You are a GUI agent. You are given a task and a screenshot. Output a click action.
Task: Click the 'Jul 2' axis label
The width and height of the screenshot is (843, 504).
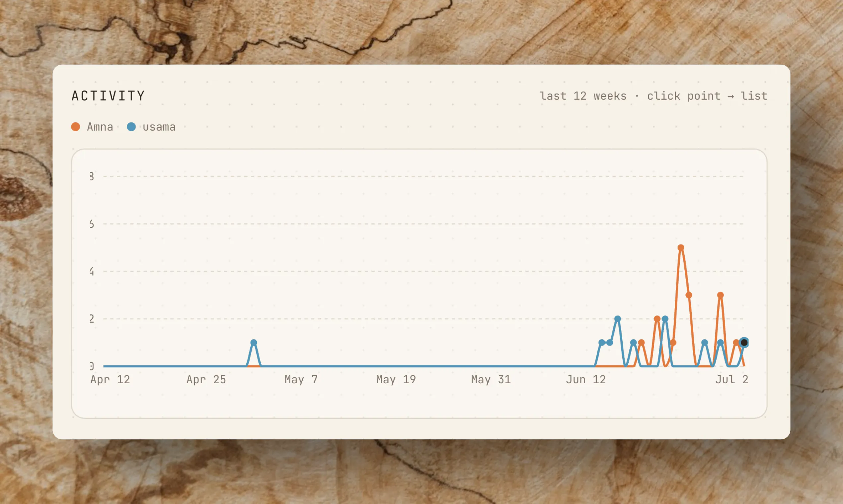coord(732,379)
